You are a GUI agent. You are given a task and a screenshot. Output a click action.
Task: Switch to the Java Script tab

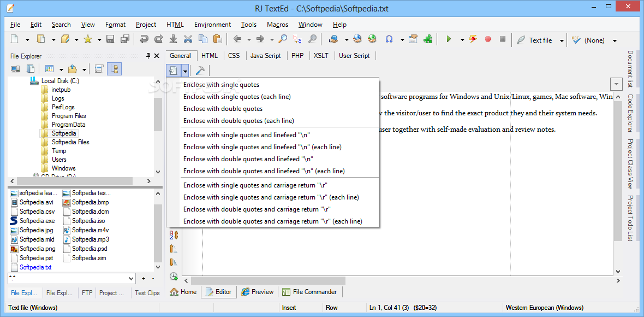[x=266, y=56]
